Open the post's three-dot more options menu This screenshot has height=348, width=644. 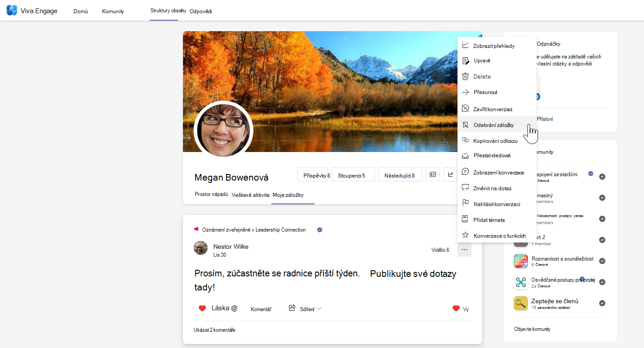465,250
